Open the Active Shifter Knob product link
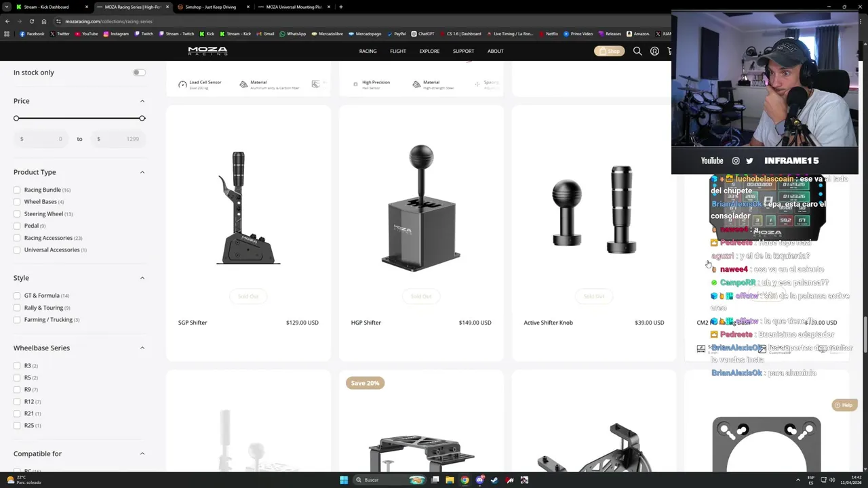The height and width of the screenshot is (488, 868). click(548, 323)
